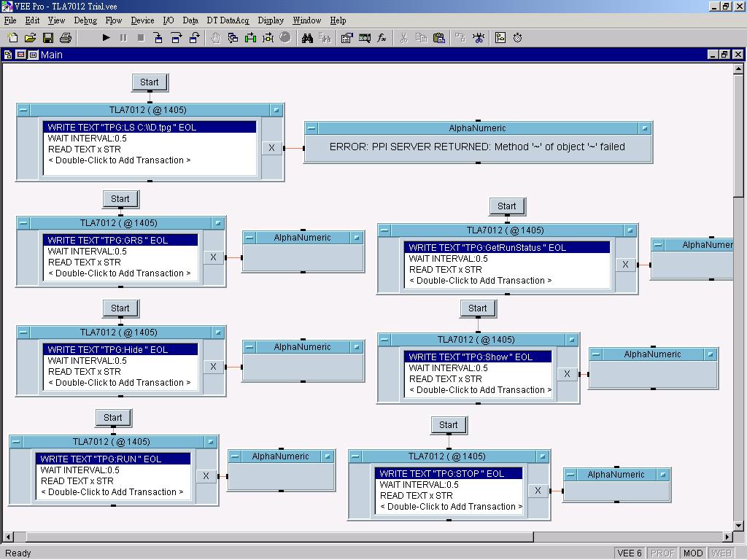The width and height of the screenshot is (747, 560).
Task: Open object menu of ERROR AlphaNumeric display
Action: [x=311, y=128]
